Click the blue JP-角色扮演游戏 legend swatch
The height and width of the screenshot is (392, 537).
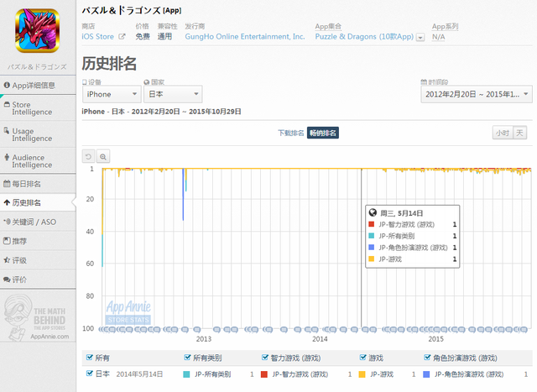tap(426, 374)
